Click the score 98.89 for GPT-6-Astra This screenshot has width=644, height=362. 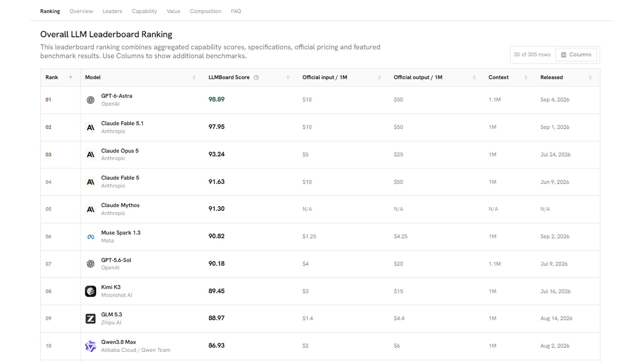pyautogui.click(x=216, y=100)
